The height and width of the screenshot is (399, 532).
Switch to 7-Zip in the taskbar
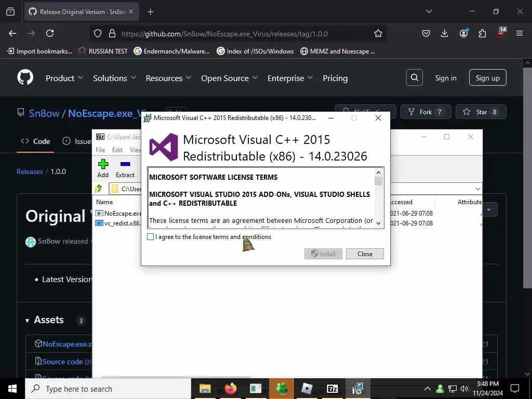[332, 389]
